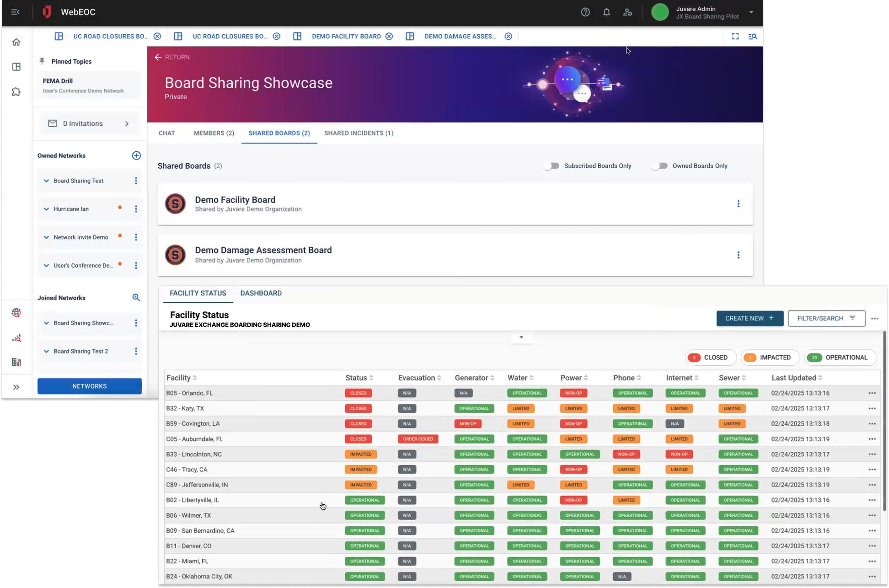Sort table by Status column
Screen dimensions: 889x588
pos(359,378)
